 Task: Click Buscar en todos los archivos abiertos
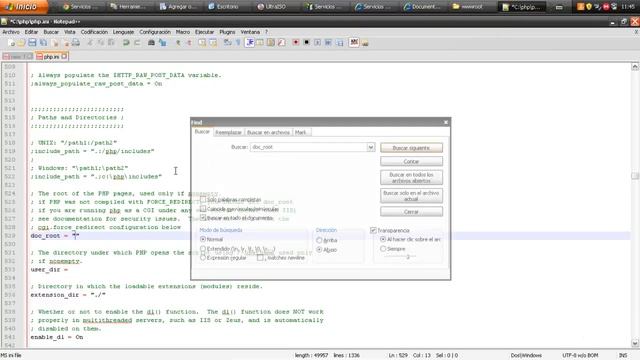click(x=411, y=178)
